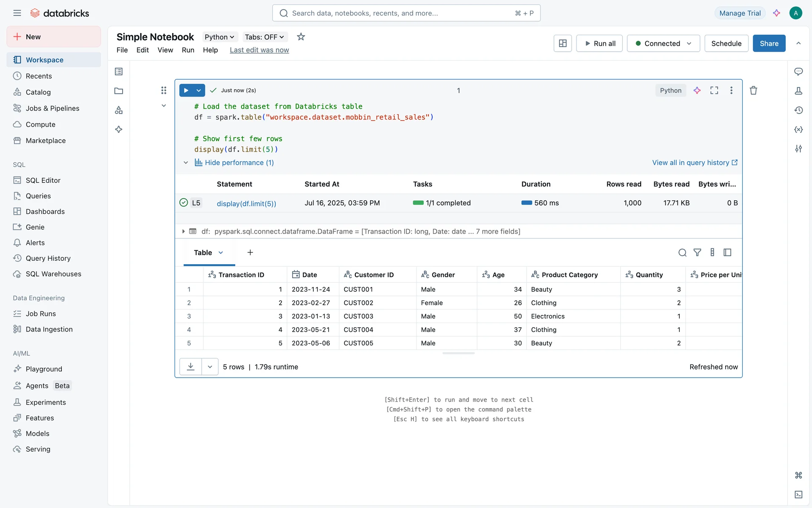
Task: Open the Run menu
Action: (x=188, y=50)
